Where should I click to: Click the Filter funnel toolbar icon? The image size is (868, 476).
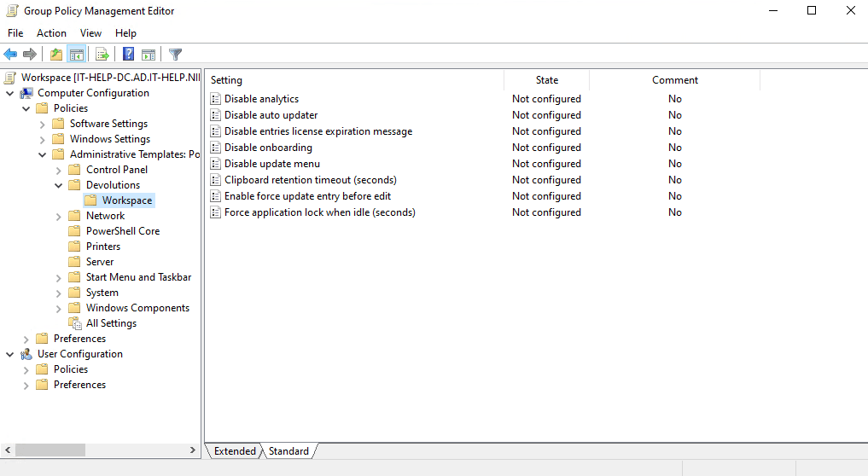coord(175,55)
